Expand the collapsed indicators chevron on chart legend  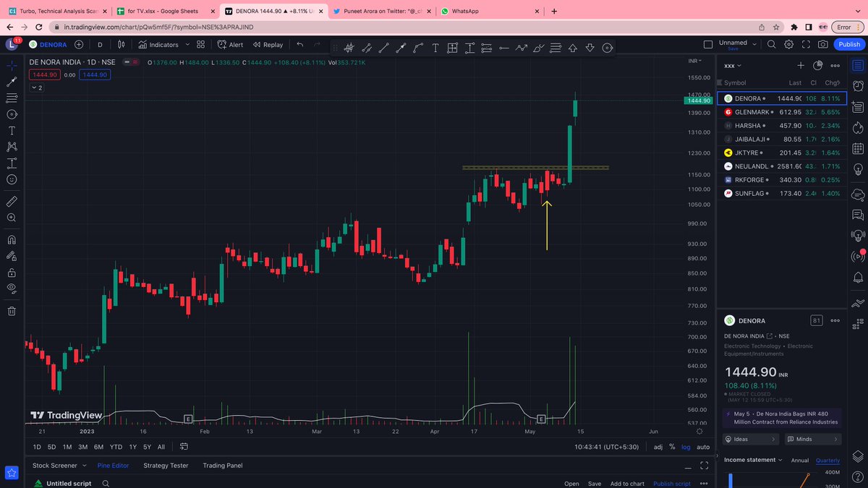point(35,87)
